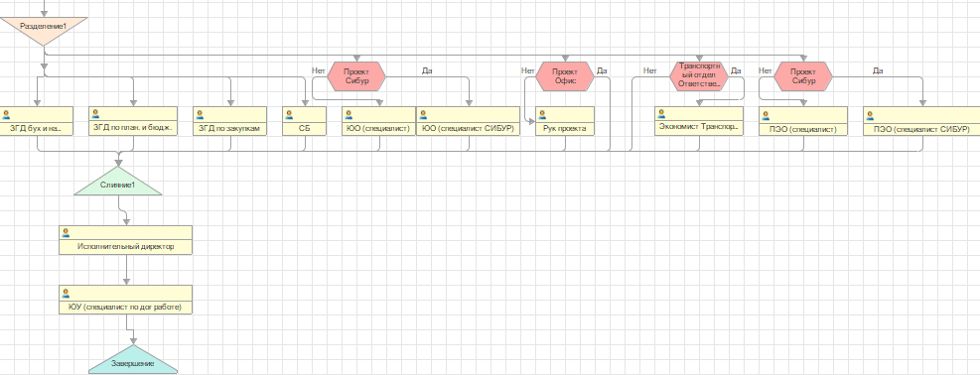Click person icon in ЮО (специалист СИБУР) node

pos(423,114)
